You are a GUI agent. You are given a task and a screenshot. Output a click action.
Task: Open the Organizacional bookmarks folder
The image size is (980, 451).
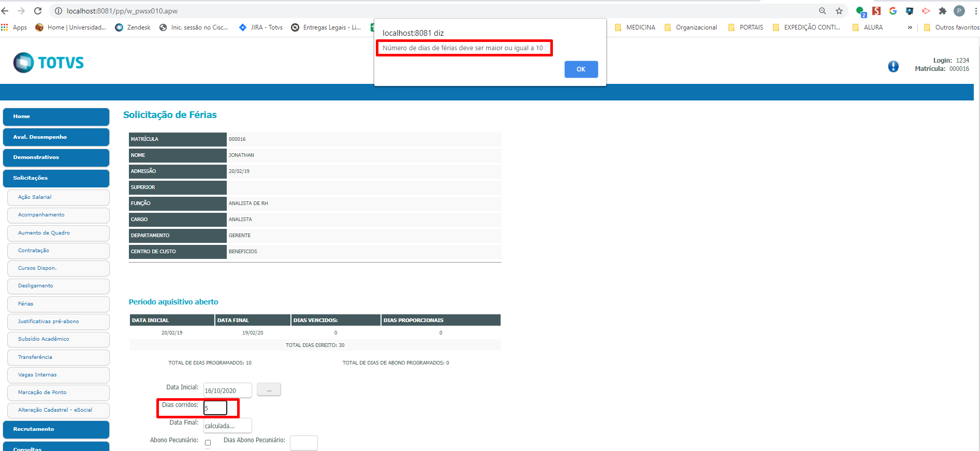click(691, 27)
